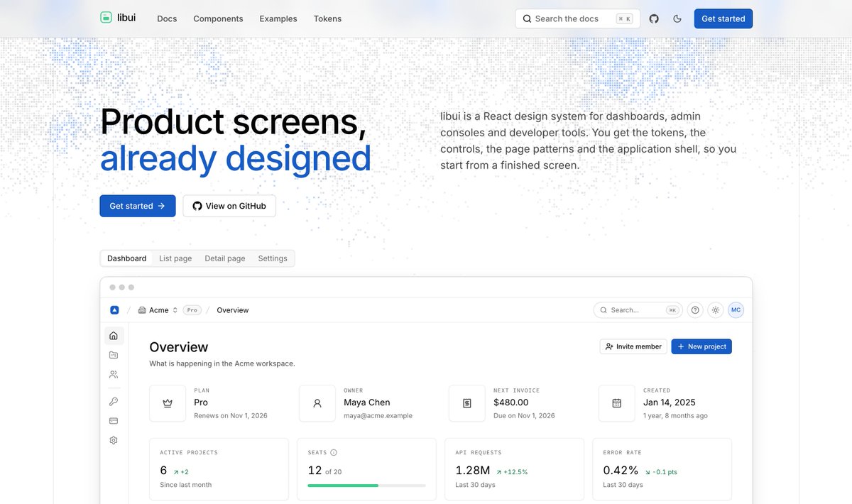852x504 pixels.
Task: Click the Invite member button
Action: pos(633,346)
